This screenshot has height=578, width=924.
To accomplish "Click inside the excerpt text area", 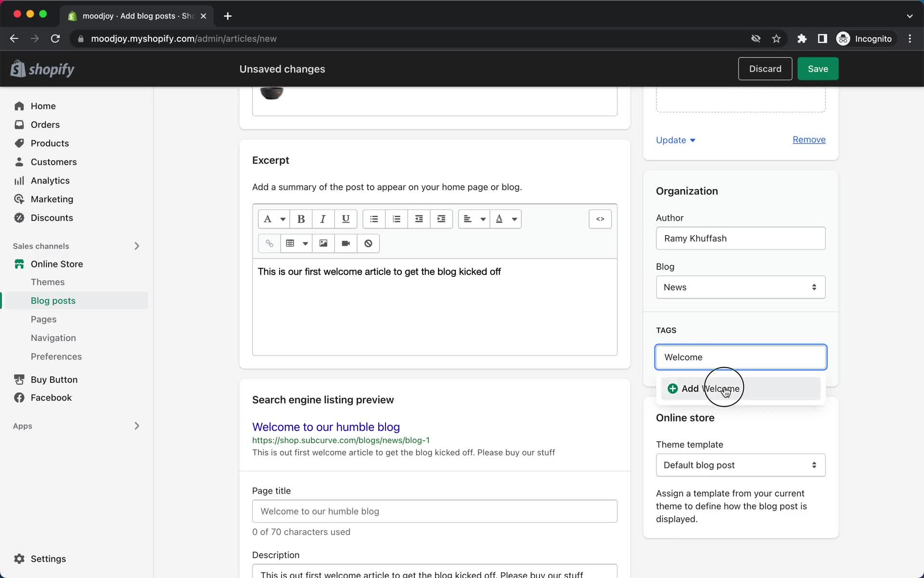I will 435,307.
